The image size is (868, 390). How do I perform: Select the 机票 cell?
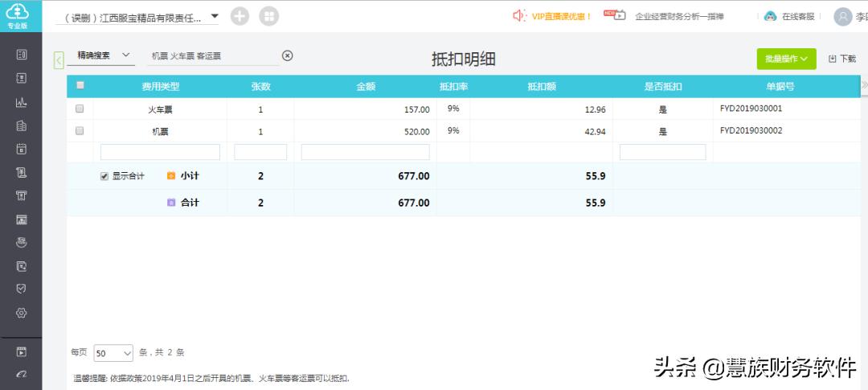[161, 132]
